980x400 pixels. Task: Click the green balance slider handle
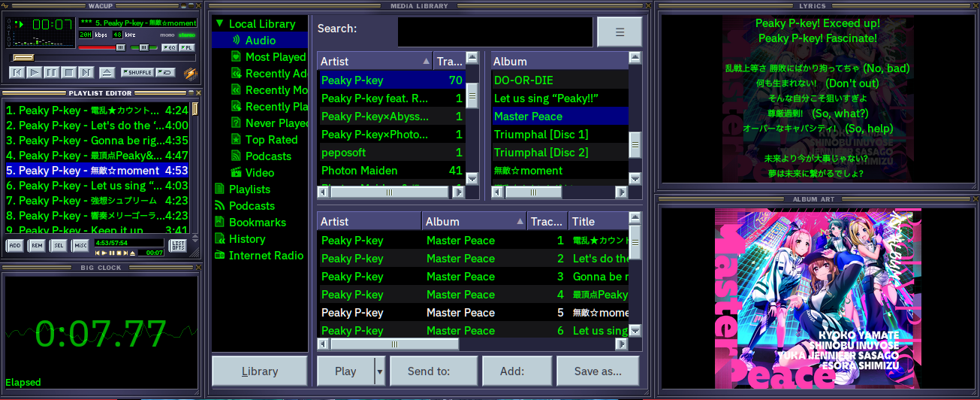click(144, 47)
